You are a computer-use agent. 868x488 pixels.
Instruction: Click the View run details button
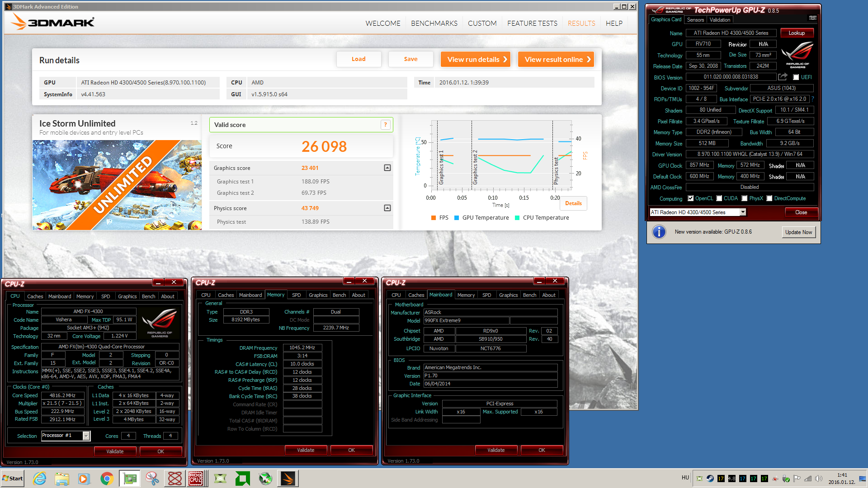(x=476, y=59)
